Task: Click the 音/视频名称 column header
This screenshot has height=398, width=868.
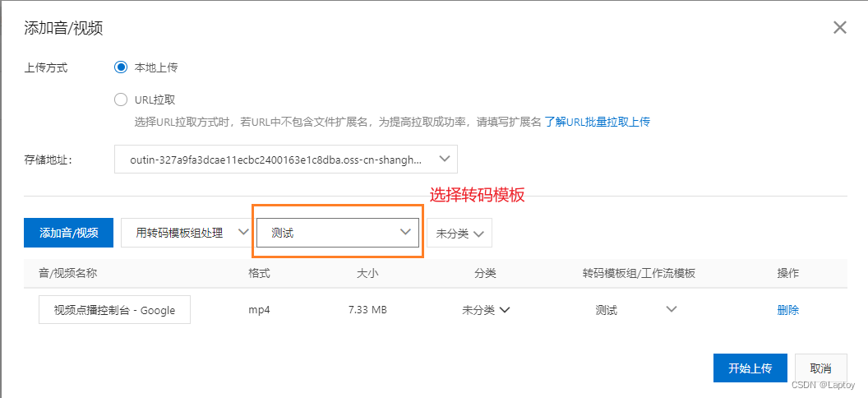Action: [68, 273]
